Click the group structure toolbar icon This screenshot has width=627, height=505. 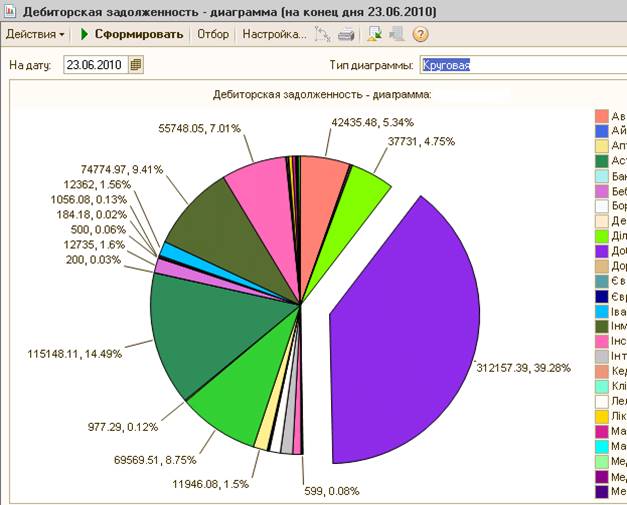pyautogui.click(x=322, y=34)
